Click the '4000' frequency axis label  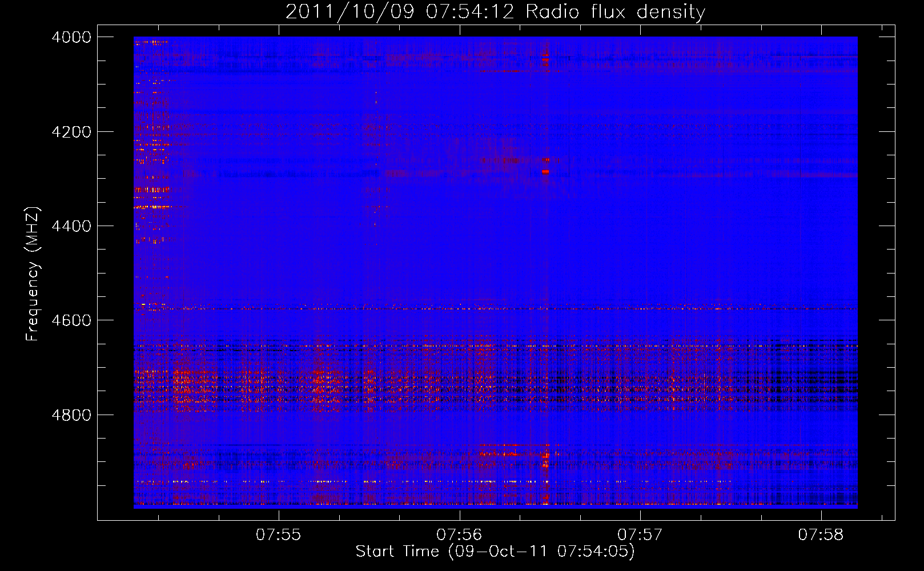(71, 37)
